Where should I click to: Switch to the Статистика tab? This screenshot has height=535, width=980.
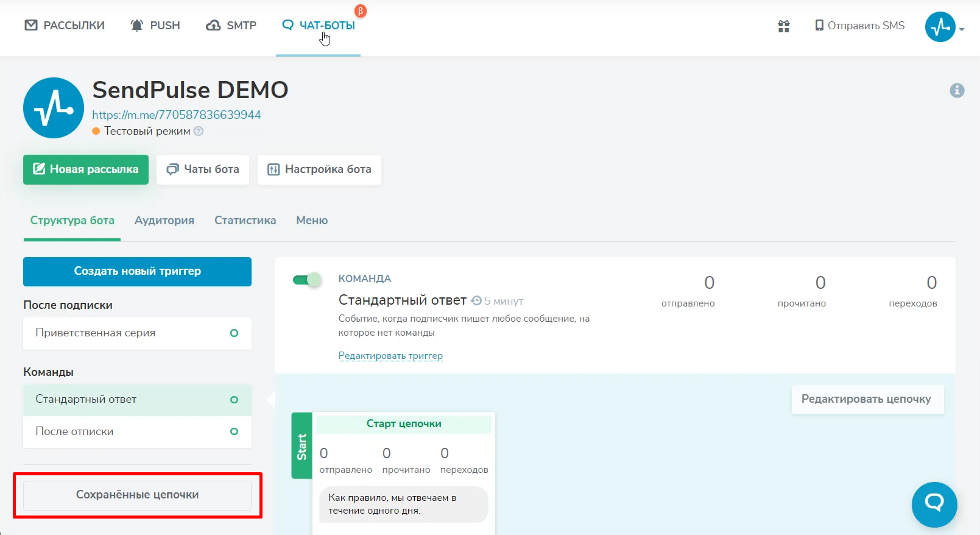pos(245,221)
